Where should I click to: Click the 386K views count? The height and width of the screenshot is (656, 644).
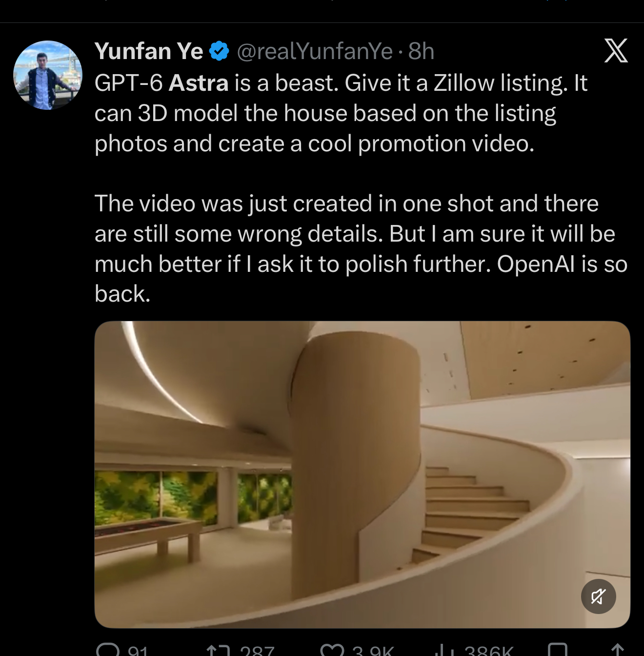489,651
